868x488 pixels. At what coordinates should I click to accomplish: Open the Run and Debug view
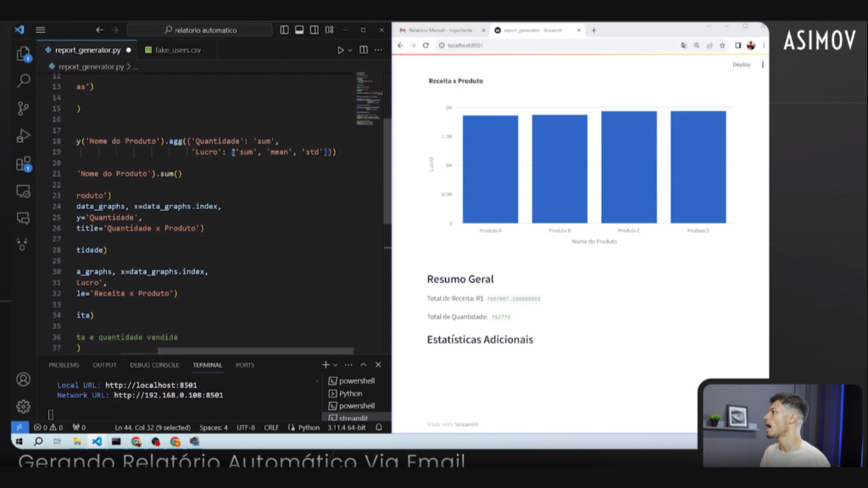point(24,136)
